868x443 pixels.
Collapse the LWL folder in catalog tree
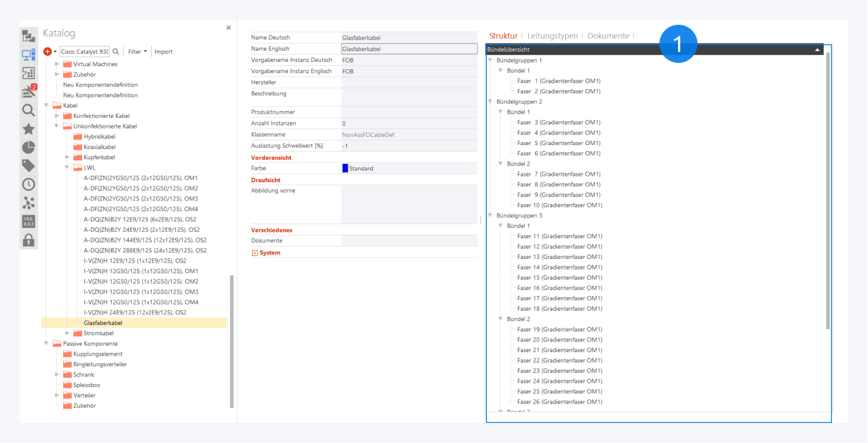[x=68, y=168]
